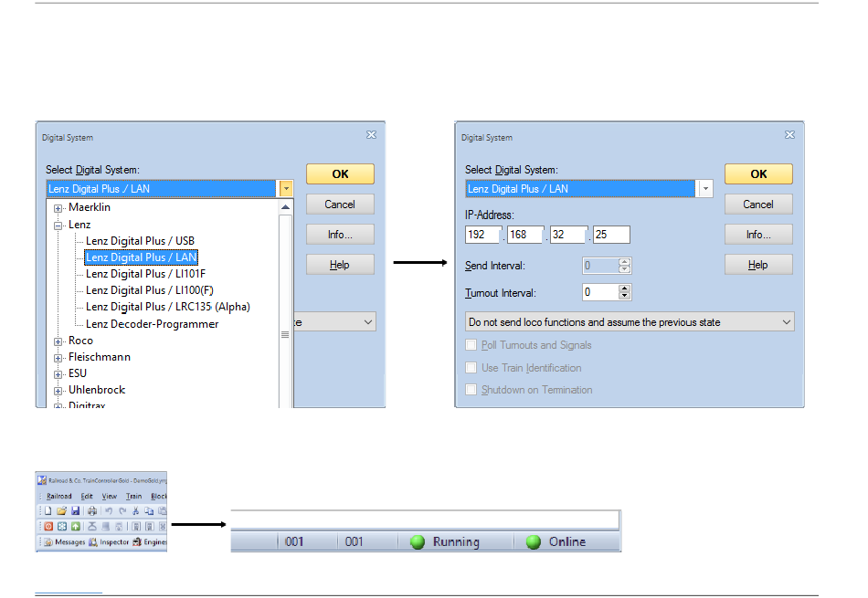The image size is (868, 598).
Task: Click the blue freeze snowflake icon
Action: coord(62,527)
